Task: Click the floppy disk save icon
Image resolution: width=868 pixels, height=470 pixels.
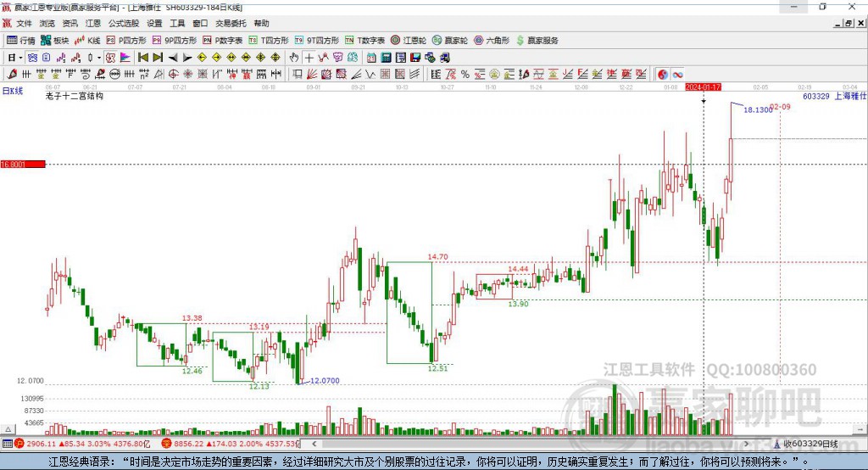Action: coord(415,58)
